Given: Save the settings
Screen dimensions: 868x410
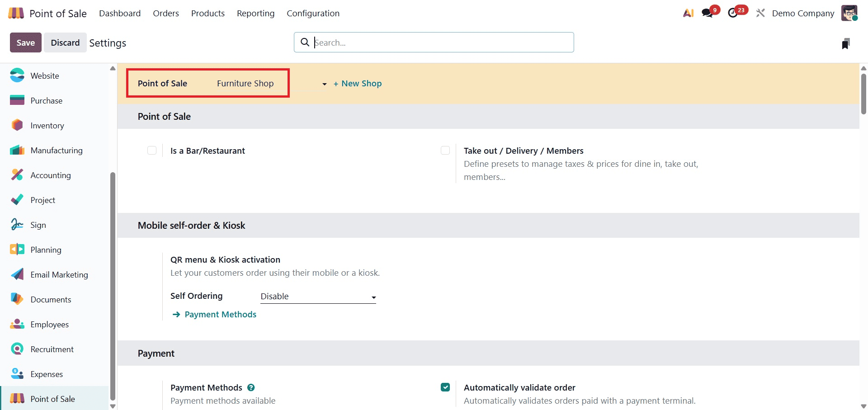Looking at the screenshot, I should pos(26,42).
